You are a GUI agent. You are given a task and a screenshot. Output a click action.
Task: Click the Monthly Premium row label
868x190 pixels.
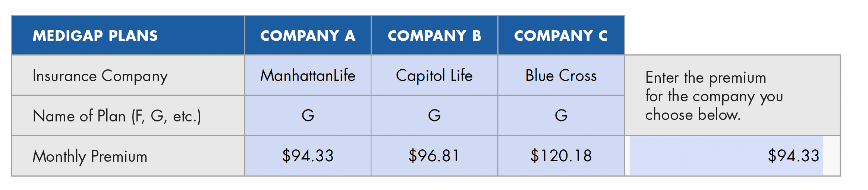(128, 156)
